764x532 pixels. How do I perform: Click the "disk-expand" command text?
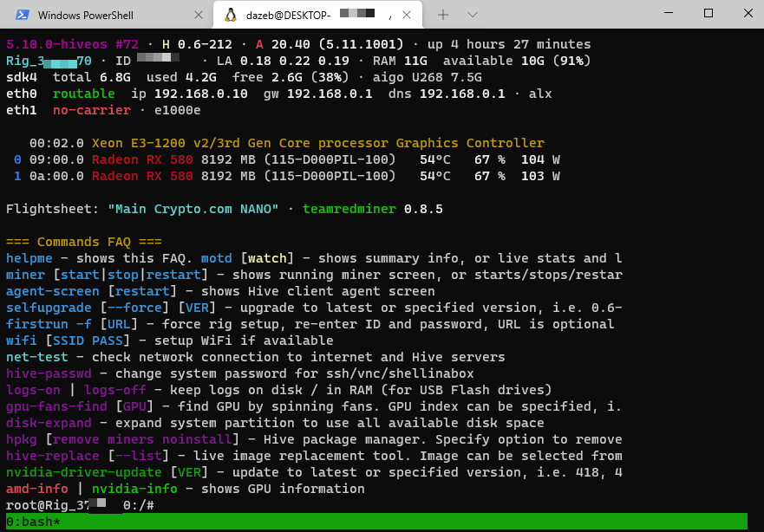[x=49, y=423]
